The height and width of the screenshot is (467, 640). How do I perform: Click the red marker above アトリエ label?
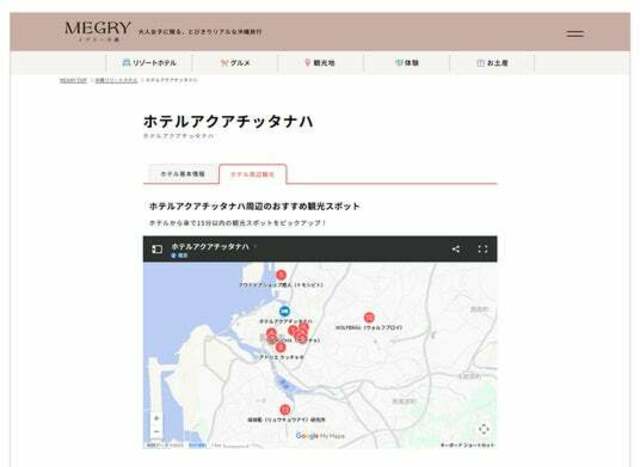[x=280, y=347]
